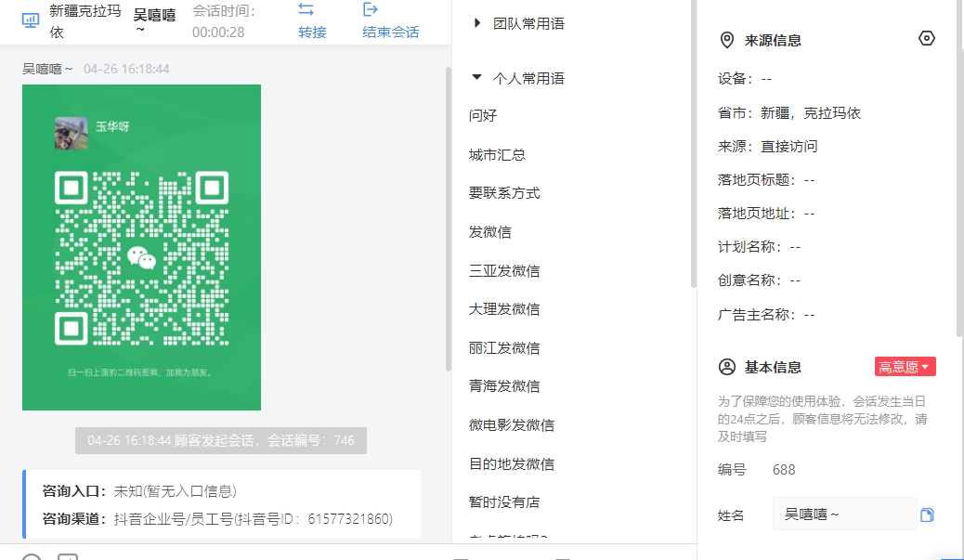The width and height of the screenshot is (964, 560).
Task: Copy the customer name with the 姓名 copy icon
Action: click(927, 514)
